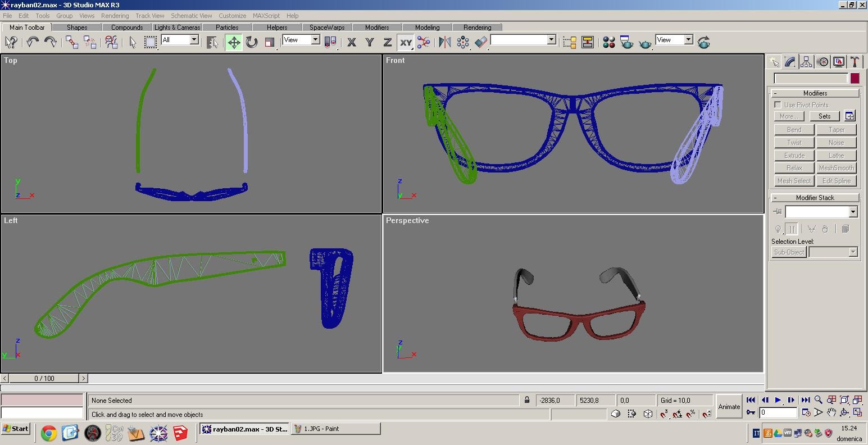Click the Sub-Object button
Screen dimensions: 868x445
[x=789, y=252]
